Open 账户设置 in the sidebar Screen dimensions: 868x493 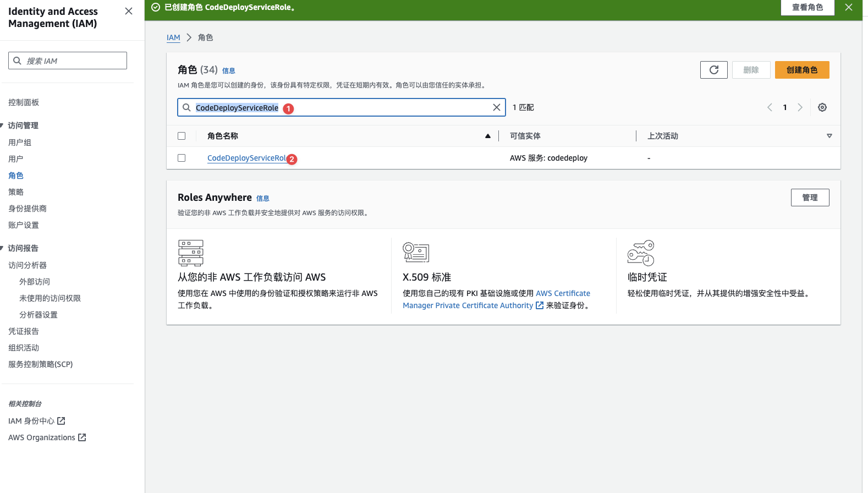pos(24,225)
